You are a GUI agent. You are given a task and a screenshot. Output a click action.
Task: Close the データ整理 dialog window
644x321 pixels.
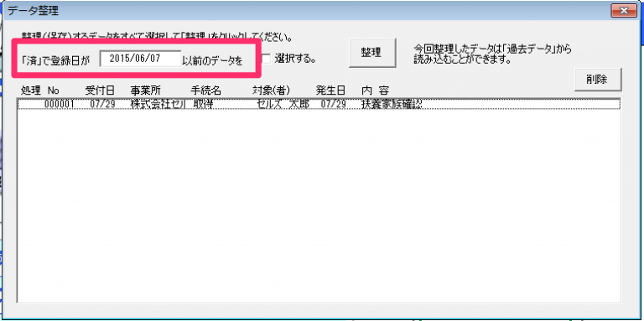click(624, 10)
